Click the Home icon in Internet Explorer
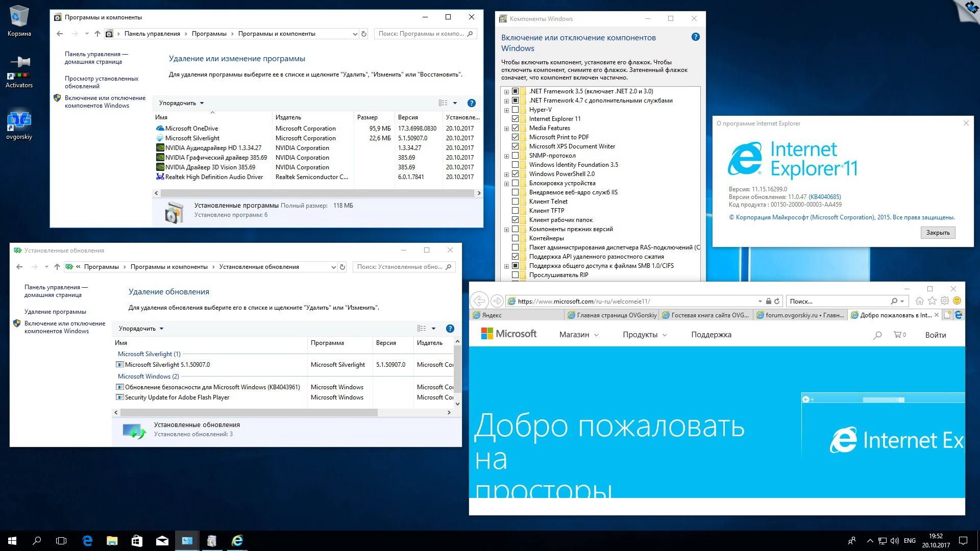The height and width of the screenshot is (551, 980). pos(920,301)
